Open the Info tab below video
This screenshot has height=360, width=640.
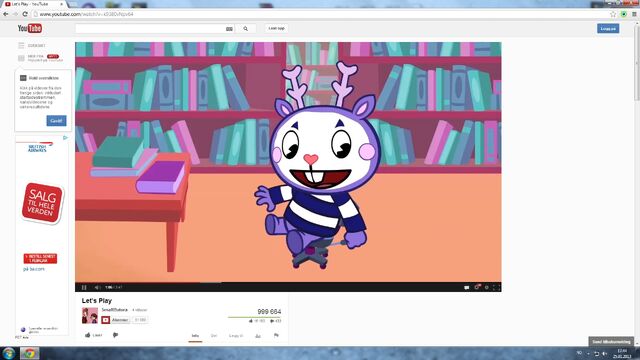(195, 336)
